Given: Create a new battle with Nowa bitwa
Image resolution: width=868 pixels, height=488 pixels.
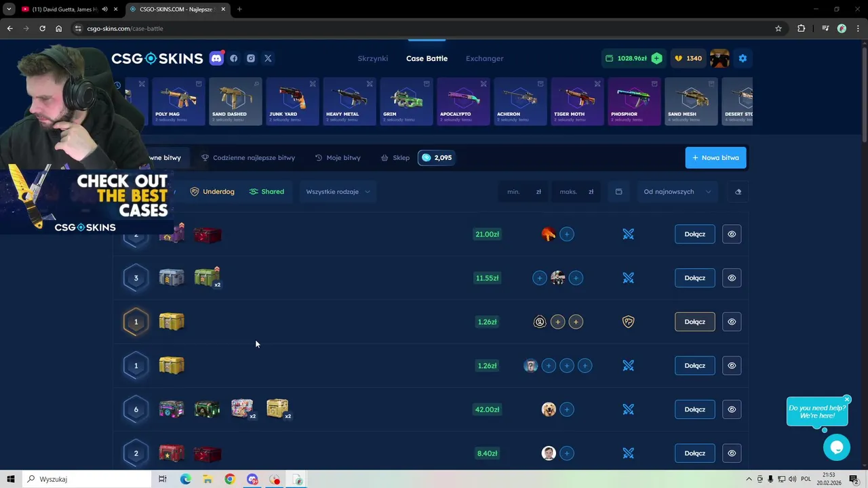Looking at the screenshot, I should 715,158.
